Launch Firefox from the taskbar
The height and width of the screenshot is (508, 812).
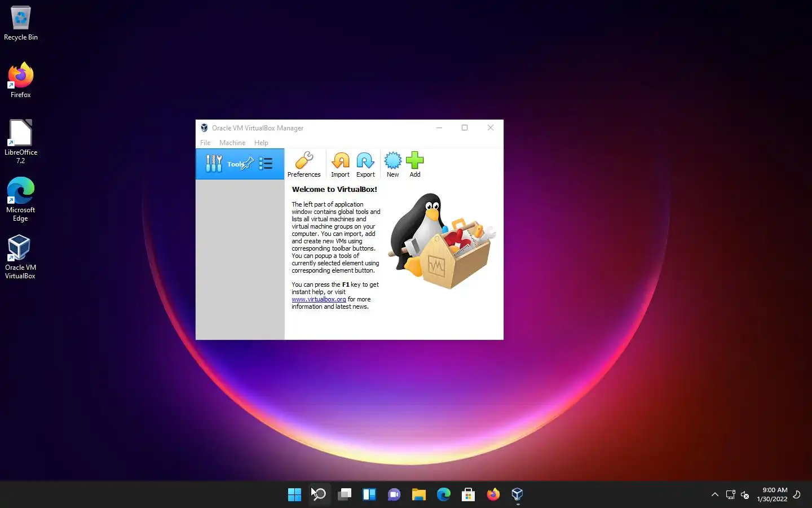(493, 494)
